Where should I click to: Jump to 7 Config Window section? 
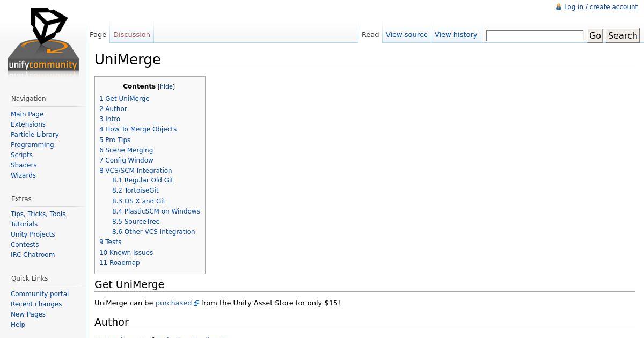[x=126, y=160]
